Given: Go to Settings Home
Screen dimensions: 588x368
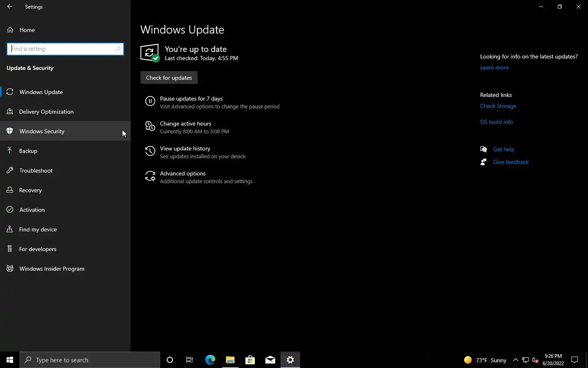Looking at the screenshot, I should click(x=65, y=30).
